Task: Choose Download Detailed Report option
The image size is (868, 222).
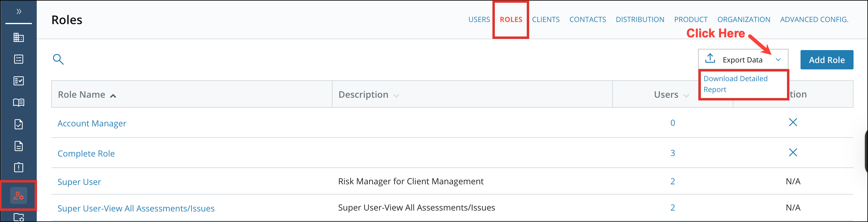Action: (x=735, y=84)
